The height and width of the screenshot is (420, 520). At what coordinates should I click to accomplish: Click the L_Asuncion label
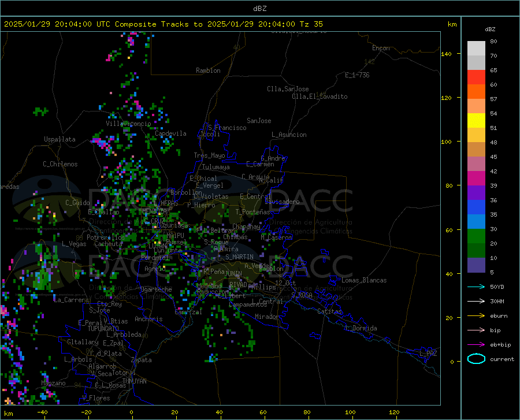tap(289, 135)
